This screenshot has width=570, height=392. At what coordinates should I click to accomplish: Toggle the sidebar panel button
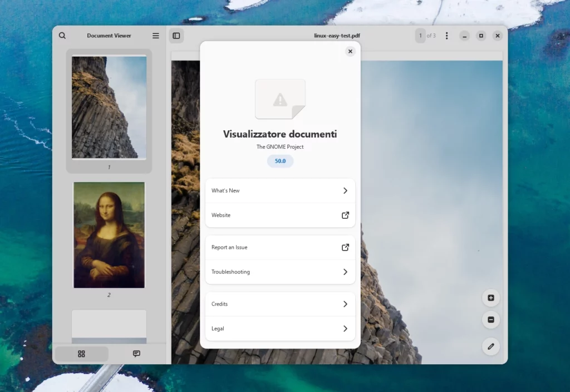(x=176, y=36)
